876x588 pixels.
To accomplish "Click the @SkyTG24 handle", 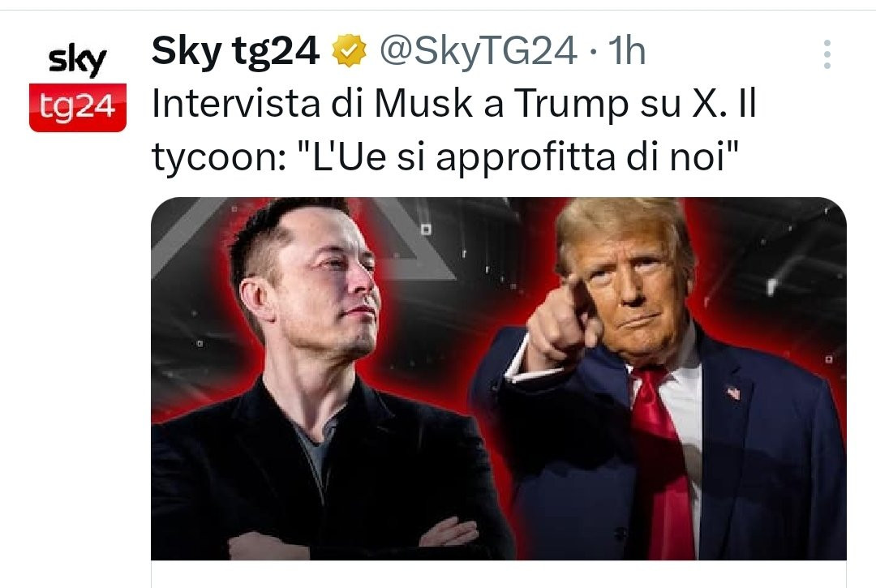I will pyautogui.click(x=479, y=51).
